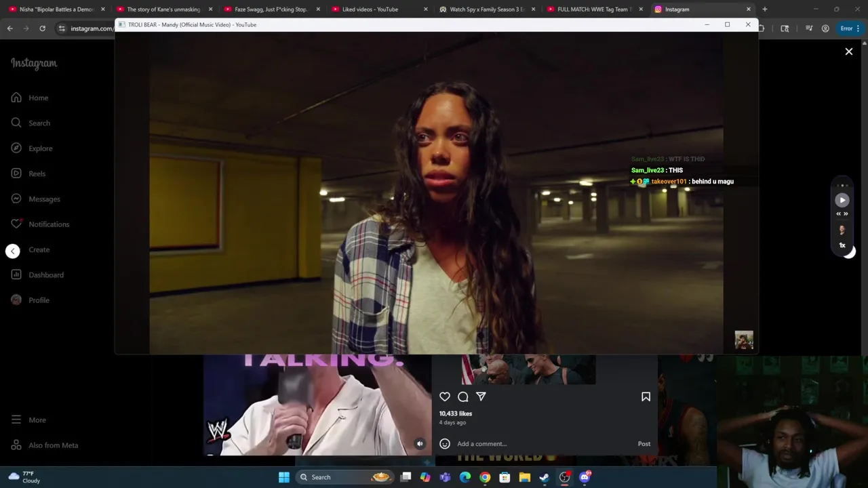Reload the Instagram page
The image size is (868, 488).
click(x=42, y=28)
